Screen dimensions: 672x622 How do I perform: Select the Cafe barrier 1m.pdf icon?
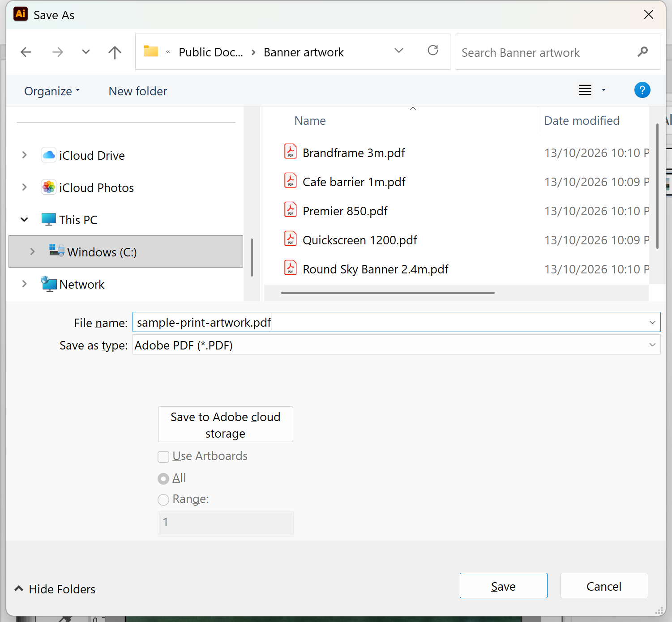(291, 181)
